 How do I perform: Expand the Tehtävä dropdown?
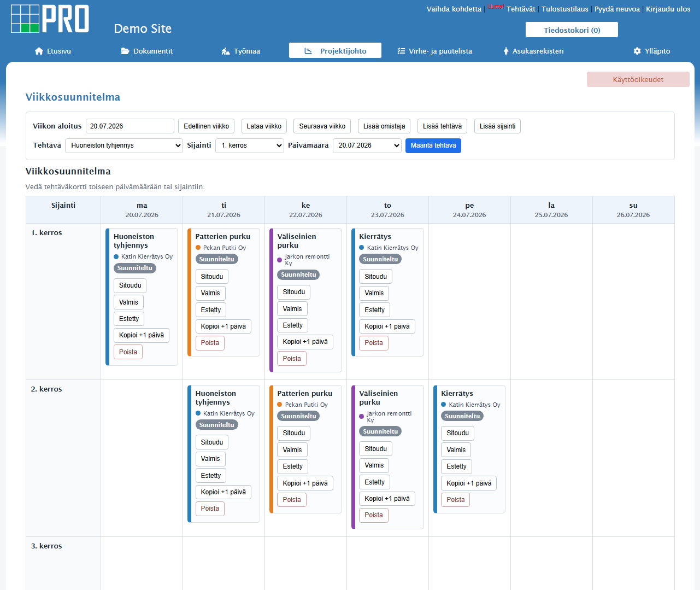(124, 145)
